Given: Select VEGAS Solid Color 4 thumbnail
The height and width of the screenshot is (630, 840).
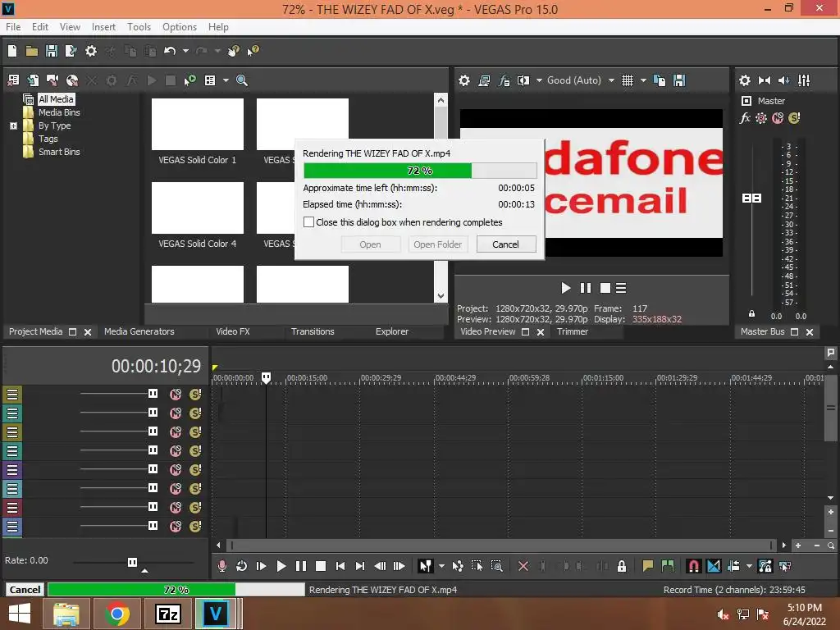Looking at the screenshot, I should pos(197,208).
